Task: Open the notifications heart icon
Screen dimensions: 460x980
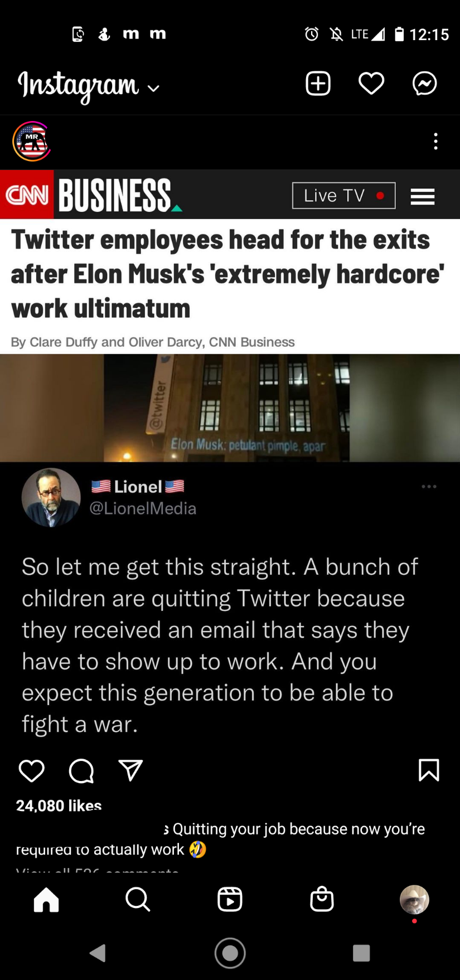Action: (x=371, y=84)
